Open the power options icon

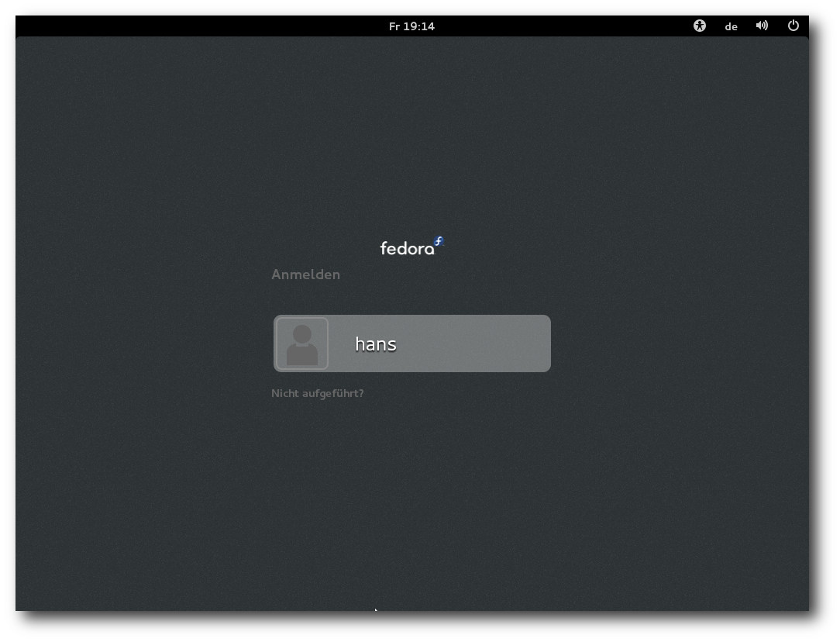pos(793,26)
